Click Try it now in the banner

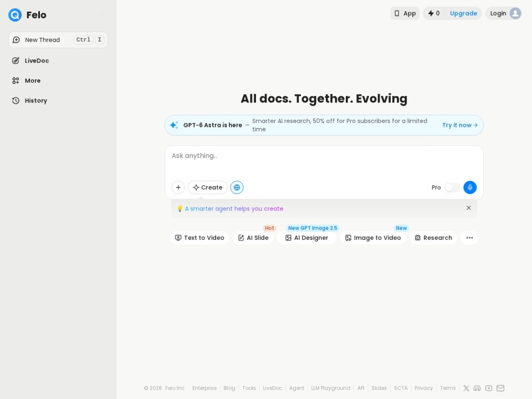pos(460,125)
